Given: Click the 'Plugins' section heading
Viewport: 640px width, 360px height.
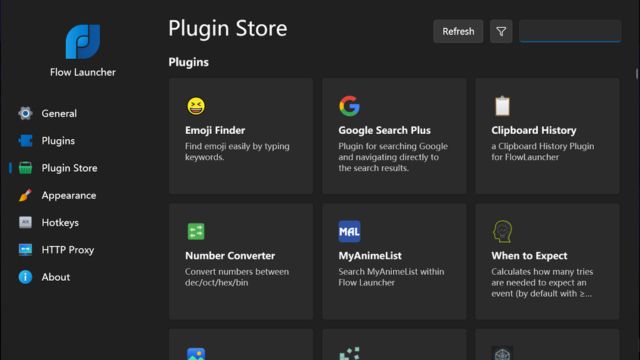Looking at the screenshot, I should (189, 62).
